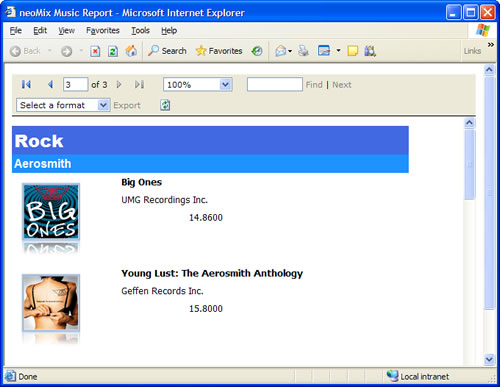Viewport: 500px width, 387px height.
Task: Click the Rock genre heading
Action: (39, 141)
